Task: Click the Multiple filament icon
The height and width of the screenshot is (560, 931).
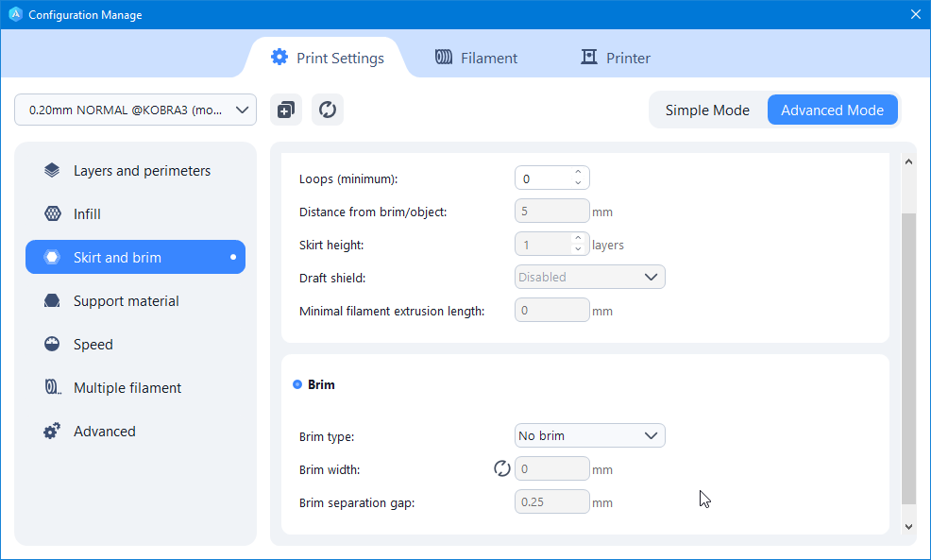Action: point(53,387)
